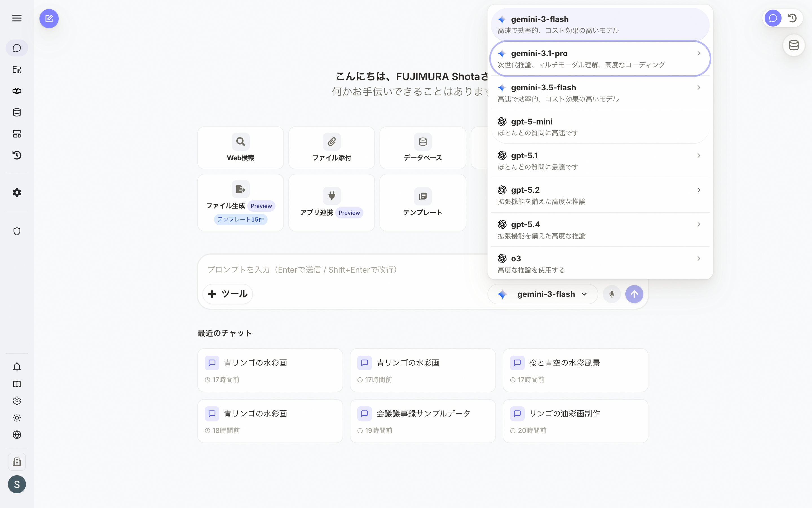
Task: Expand the gpt-5.1 options chevron
Action: pos(699,156)
